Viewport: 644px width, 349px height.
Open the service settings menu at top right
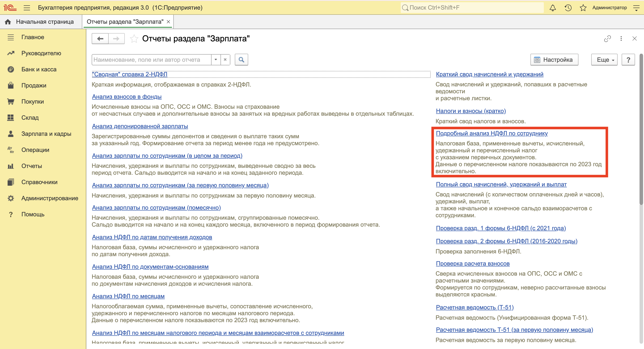(x=636, y=8)
